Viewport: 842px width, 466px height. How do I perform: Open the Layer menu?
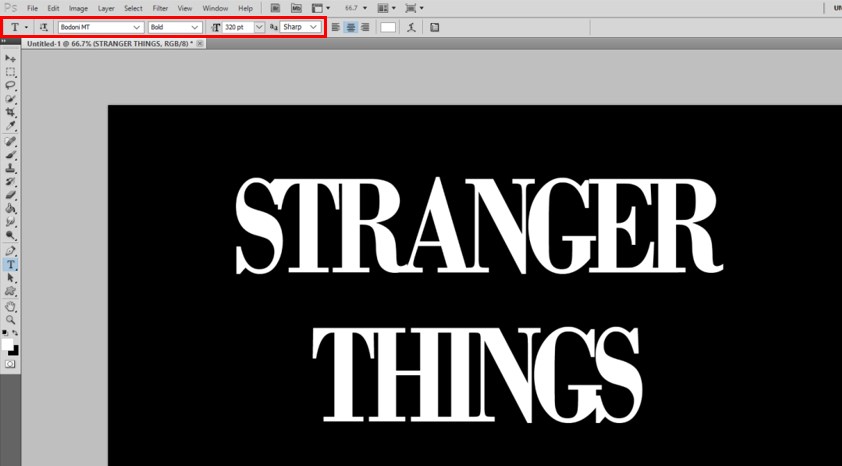pyautogui.click(x=106, y=9)
